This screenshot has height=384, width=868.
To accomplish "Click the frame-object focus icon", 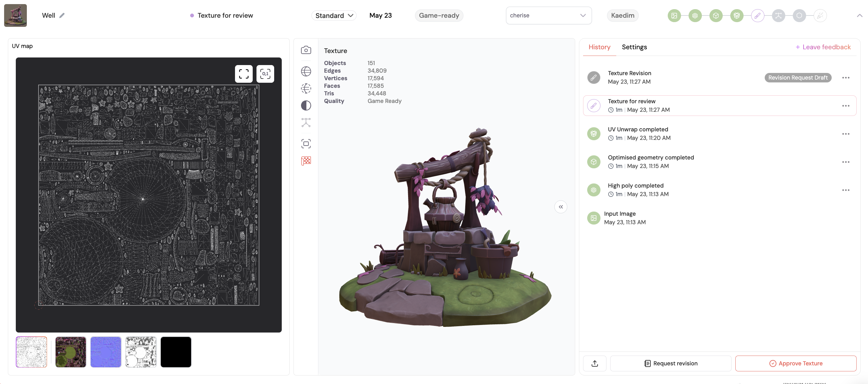I will 306,144.
